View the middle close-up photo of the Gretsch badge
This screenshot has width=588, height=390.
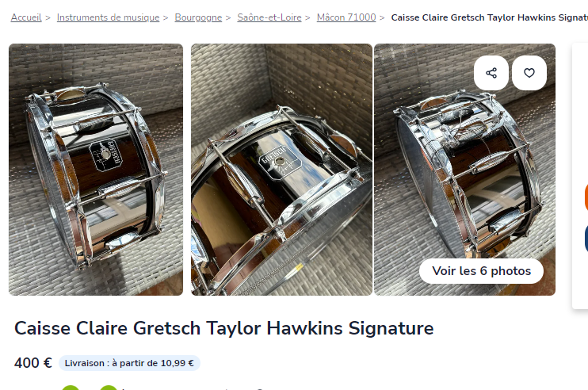(281, 170)
